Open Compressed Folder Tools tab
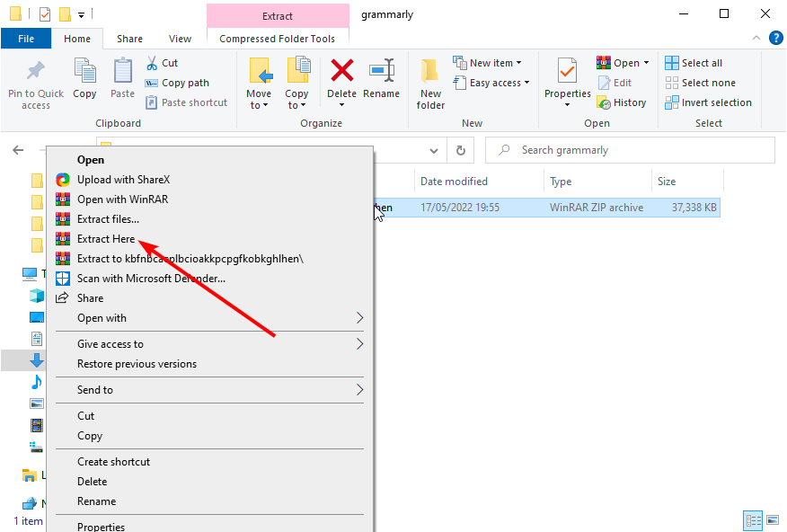The image size is (787, 532). [277, 39]
